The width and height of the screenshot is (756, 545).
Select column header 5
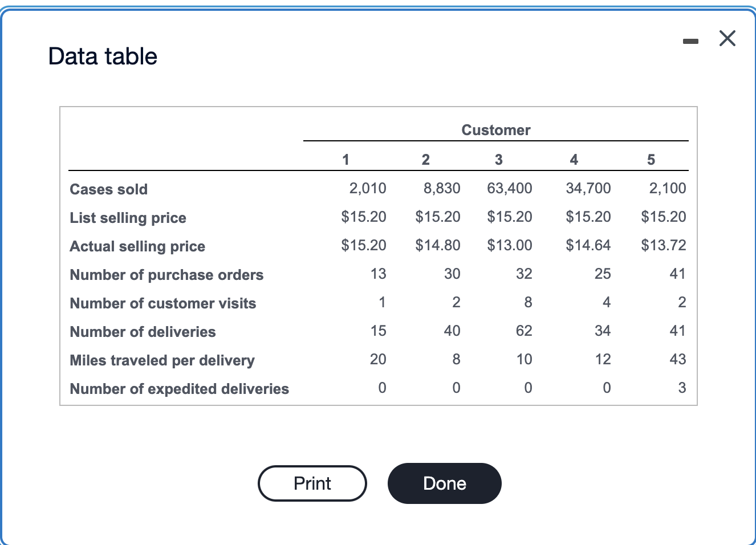(x=651, y=160)
